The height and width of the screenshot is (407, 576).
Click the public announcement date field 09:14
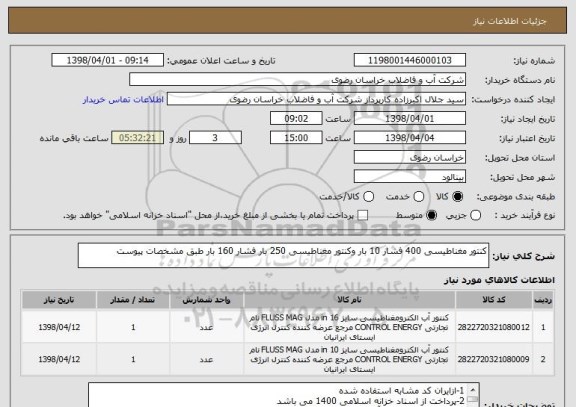[x=108, y=60]
